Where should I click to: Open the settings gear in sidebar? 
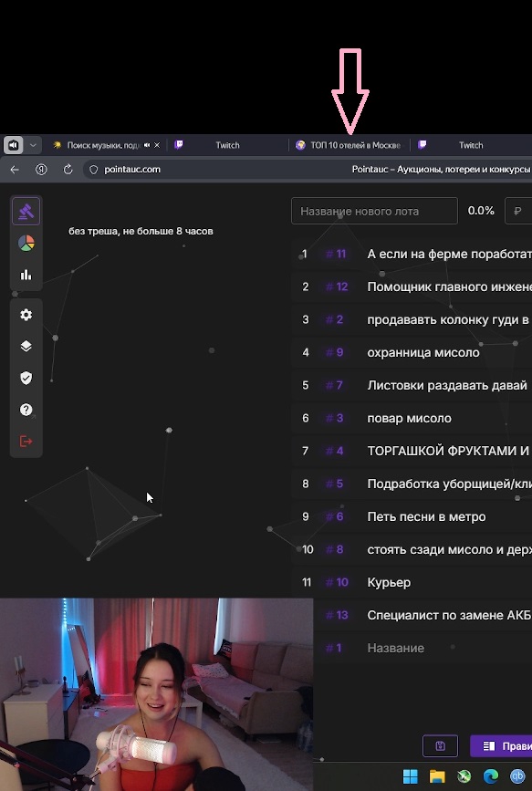tap(26, 315)
